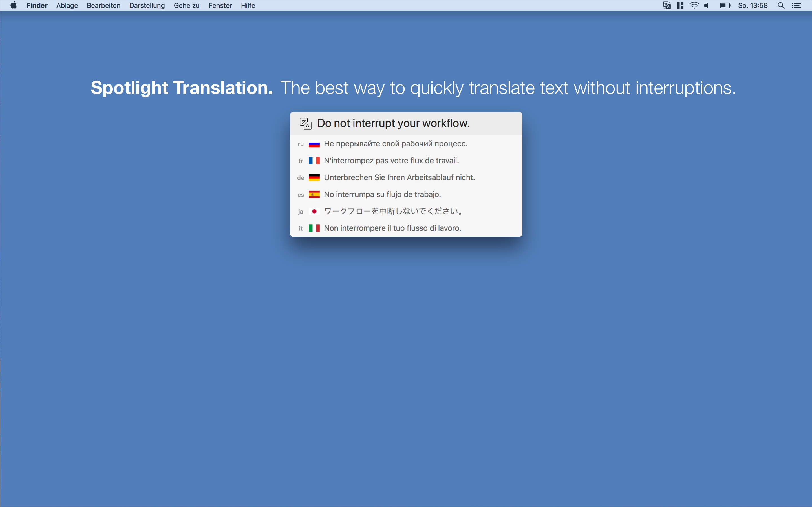The height and width of the screenshot is (507, 812).
Task: Select the Russian translation result
Action: click(x=395, y=144)
